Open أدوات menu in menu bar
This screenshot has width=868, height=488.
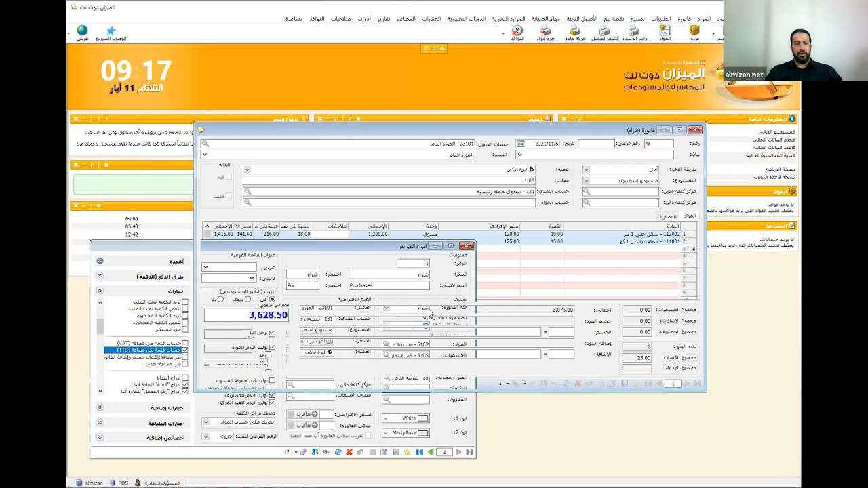coord(364,19)
